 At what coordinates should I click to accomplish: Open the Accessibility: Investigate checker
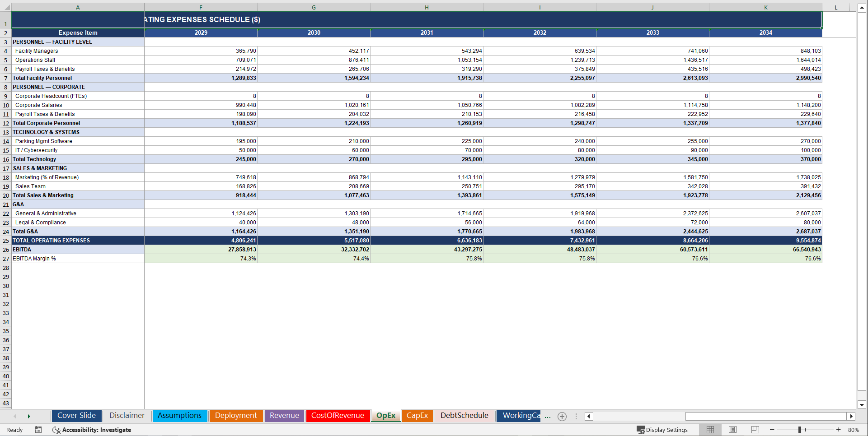click(92, 430)
